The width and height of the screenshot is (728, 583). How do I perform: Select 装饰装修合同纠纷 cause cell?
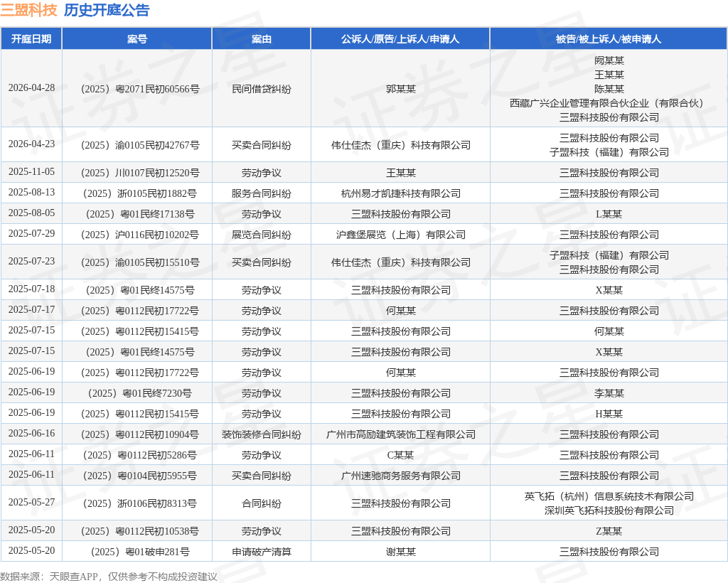262,434
